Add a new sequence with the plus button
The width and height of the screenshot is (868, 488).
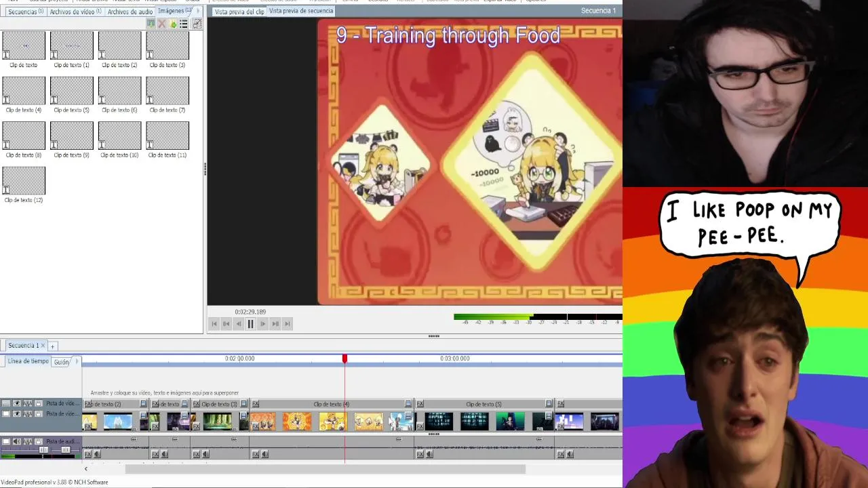coord(52,346)
